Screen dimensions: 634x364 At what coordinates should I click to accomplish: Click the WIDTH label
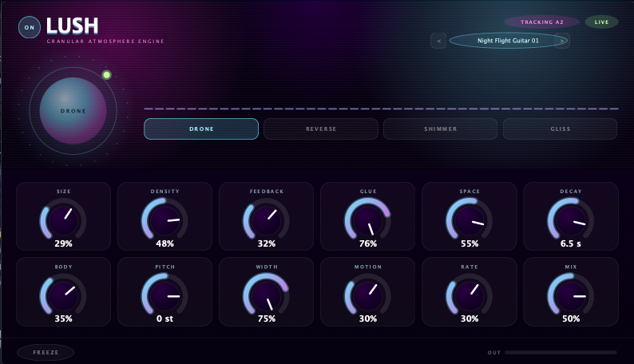tap(267, 267)
